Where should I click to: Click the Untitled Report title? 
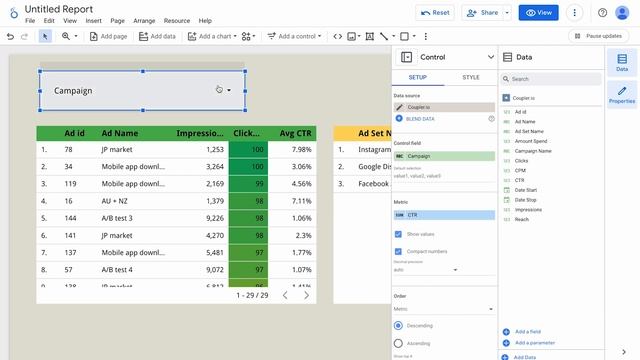coord(59,9)
